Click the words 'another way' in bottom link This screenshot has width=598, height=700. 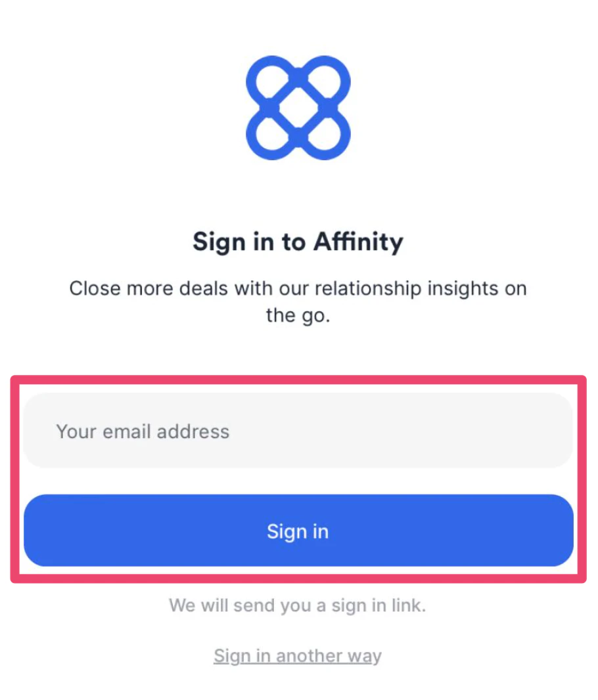(x=329, y=656)
